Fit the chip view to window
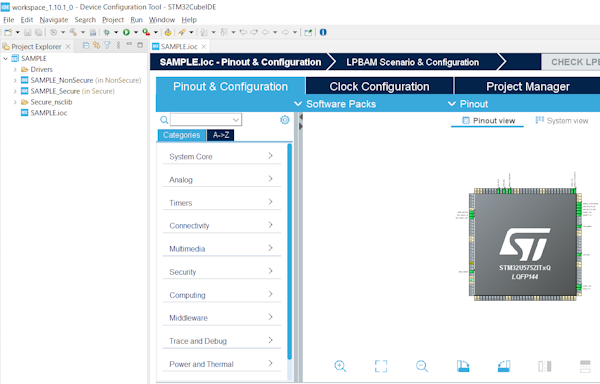 [x=381, y=366]
